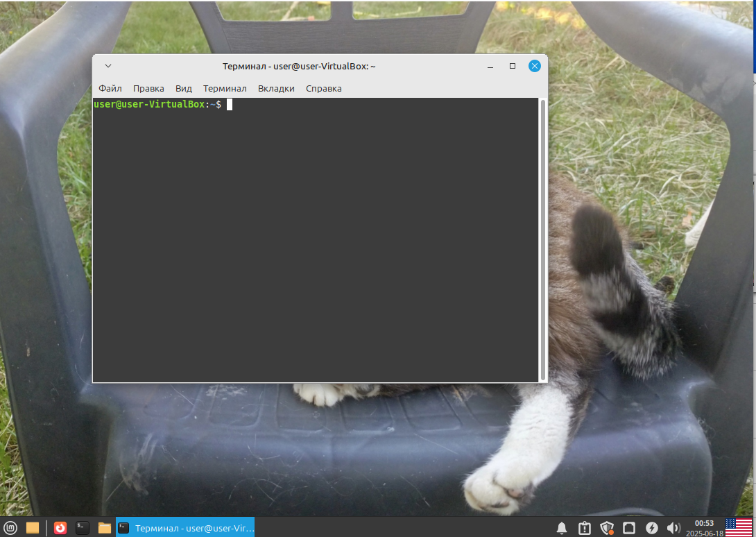Viewport: 756px width, 537px height.
Task: Open the Справка menu
Action: coord(323,88)
